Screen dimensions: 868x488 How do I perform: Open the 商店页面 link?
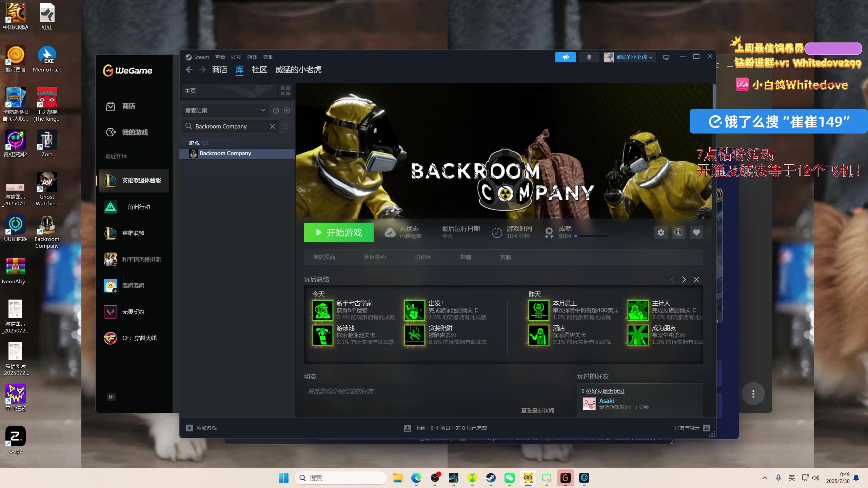324,257
